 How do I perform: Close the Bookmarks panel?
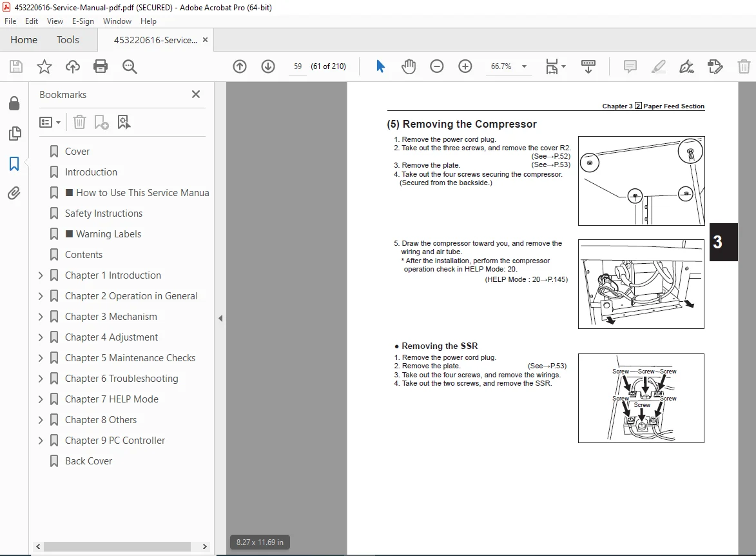pos(196,94)
